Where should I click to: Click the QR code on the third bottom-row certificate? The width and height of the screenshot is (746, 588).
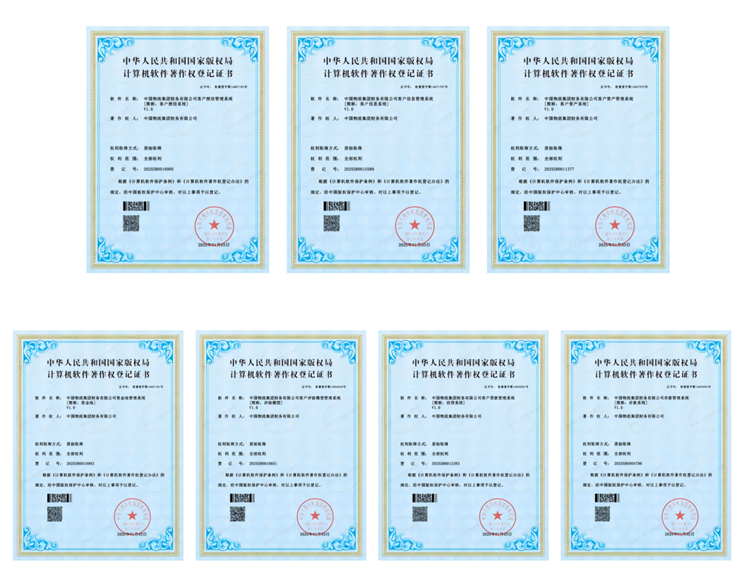pyautogui.click(x=419, y=513)
